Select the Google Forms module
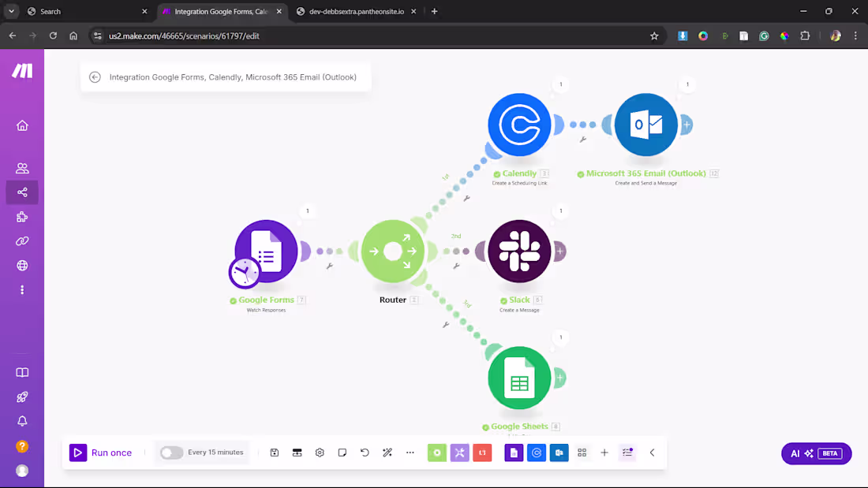 click(x=266, y=251)
